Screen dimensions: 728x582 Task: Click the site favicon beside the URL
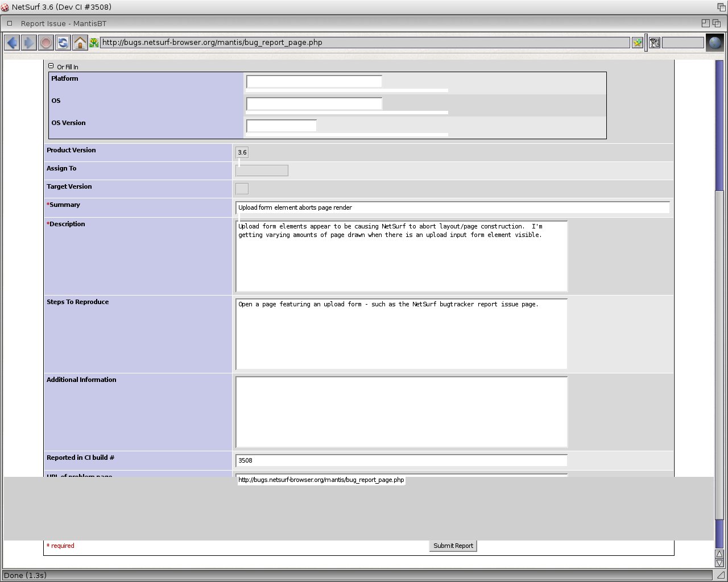94,43
